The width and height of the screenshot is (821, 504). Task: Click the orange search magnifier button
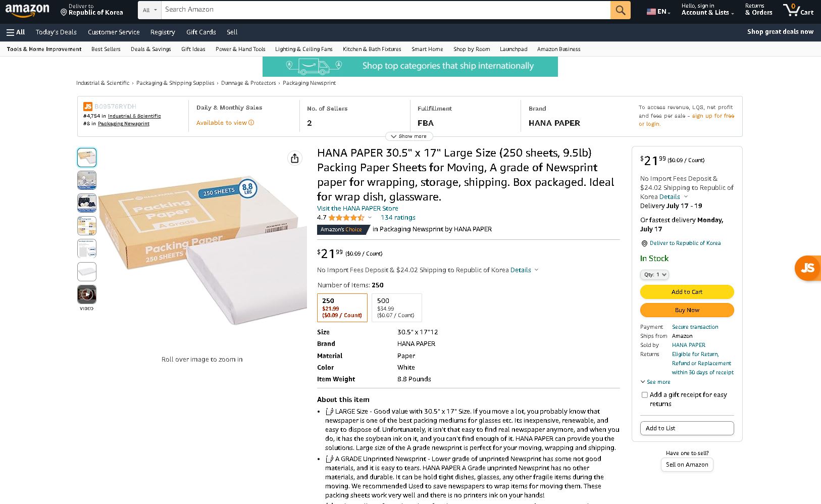tap(620, 10)
